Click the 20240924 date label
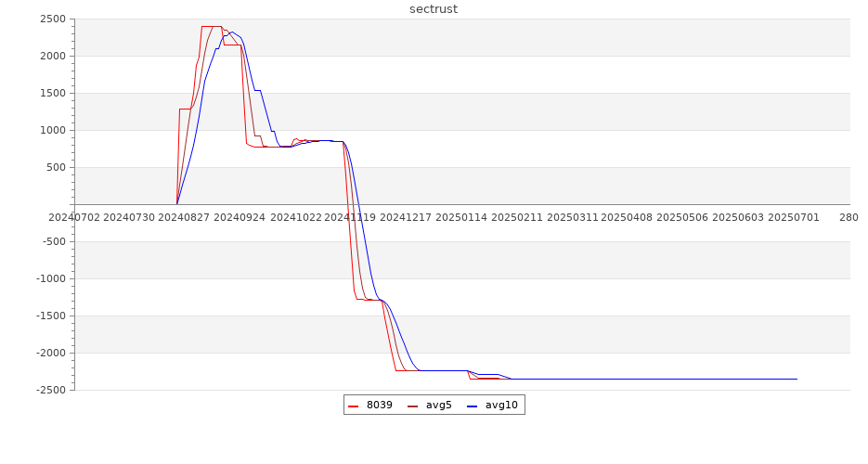 (x=240, y=217)
